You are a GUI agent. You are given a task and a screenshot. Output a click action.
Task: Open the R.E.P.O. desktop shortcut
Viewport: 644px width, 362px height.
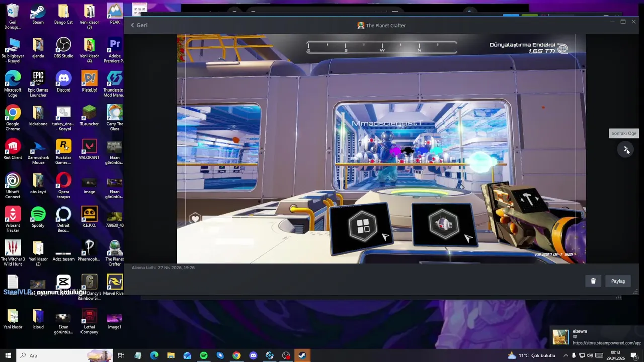point(89,217)
